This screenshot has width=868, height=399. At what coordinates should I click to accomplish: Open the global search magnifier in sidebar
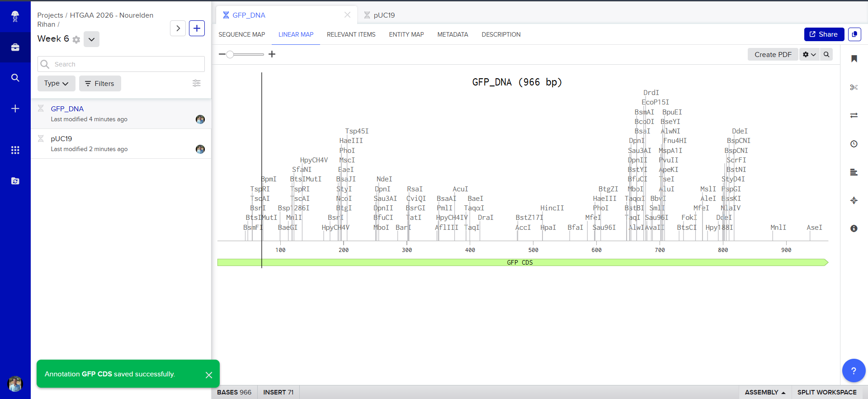(x=15, y=78)
